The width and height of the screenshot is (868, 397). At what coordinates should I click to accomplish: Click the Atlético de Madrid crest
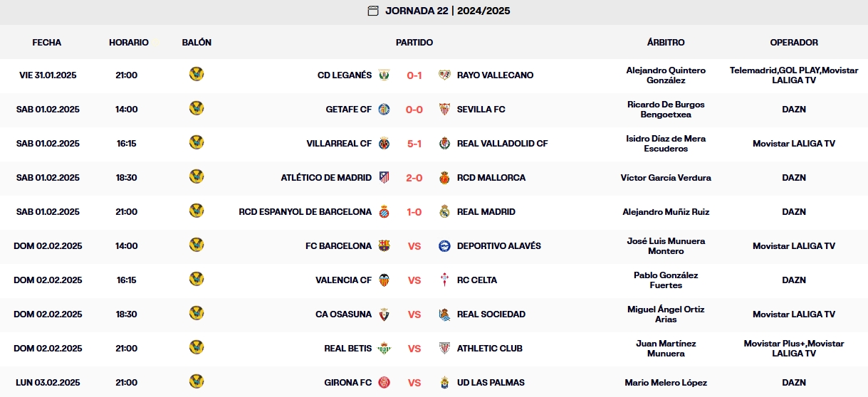tap(384, 177)
